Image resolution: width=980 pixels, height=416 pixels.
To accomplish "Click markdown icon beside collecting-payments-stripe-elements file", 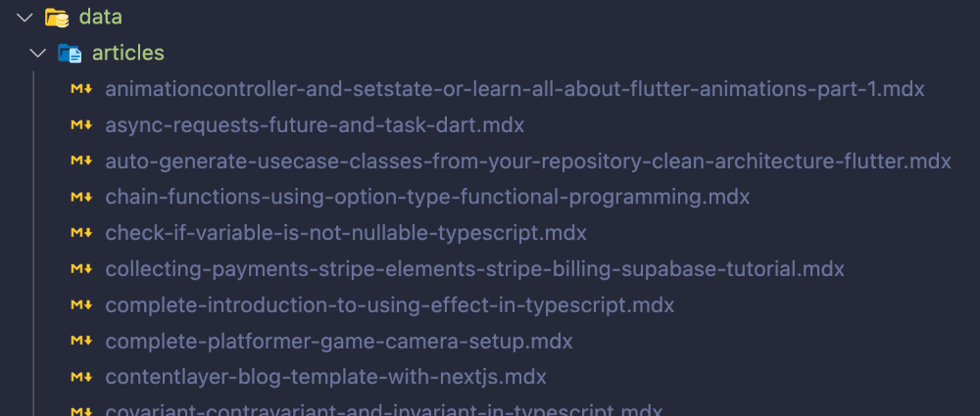I will click(81, 268).
